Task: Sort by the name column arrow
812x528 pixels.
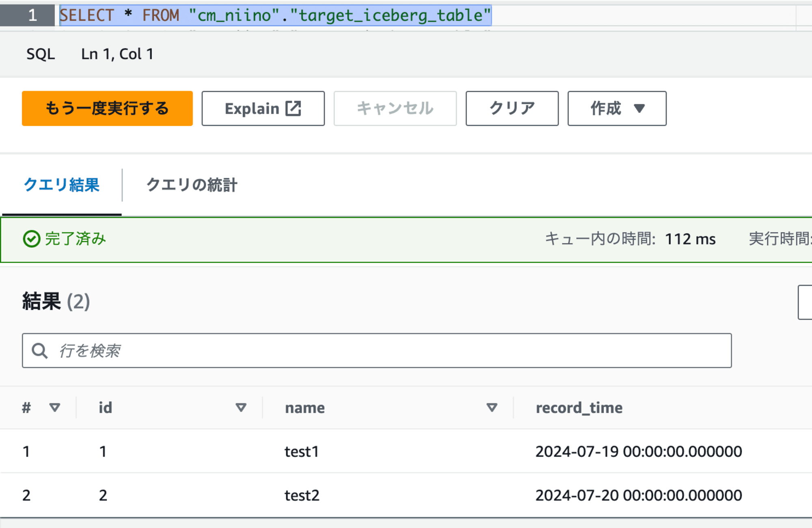Action: pyautogui.click(x=492, y=407)
